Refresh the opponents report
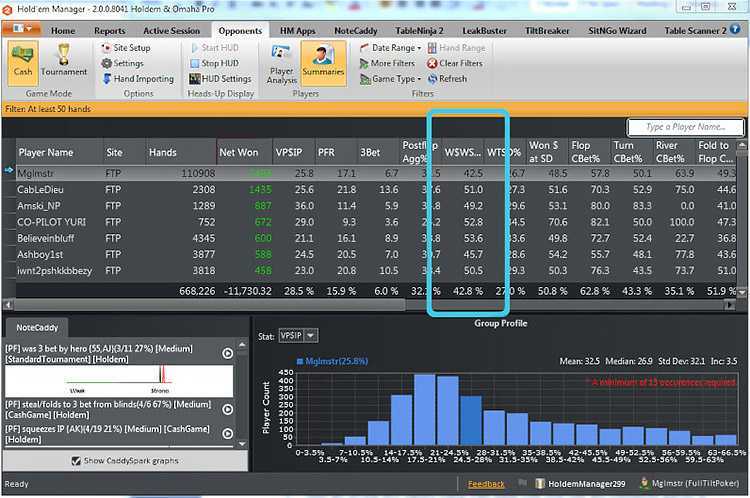This screenshot has height=498, width=750. 447,79
